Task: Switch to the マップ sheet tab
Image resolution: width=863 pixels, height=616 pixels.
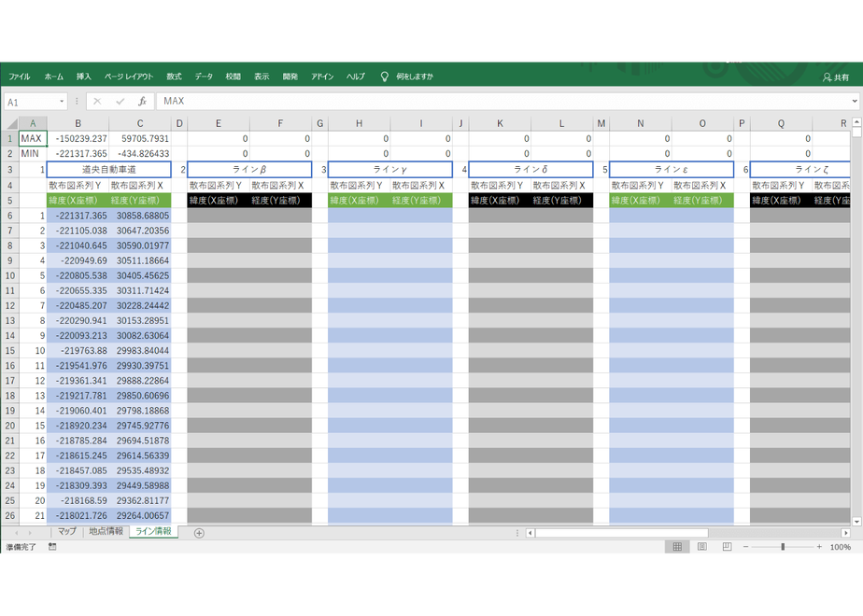Action: 66,531
